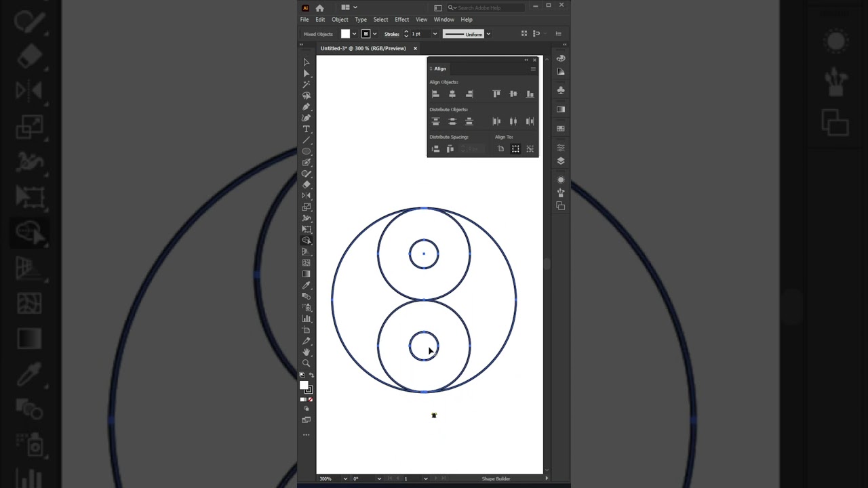This screenshot has height=488, width=868.
Task: Set Align To Key Object
Action: (x=530, y=148)
